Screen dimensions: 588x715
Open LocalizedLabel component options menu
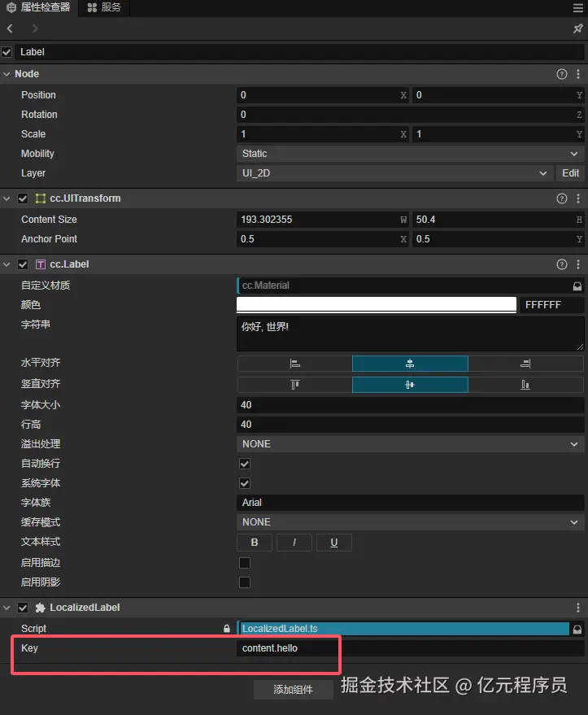click(578, 608)
